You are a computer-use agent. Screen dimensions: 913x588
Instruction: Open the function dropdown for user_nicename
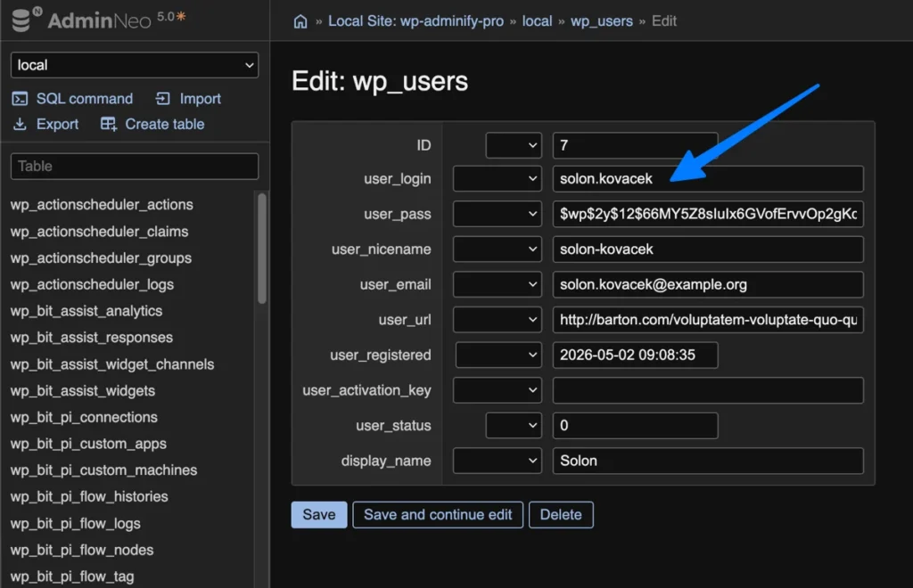click(x=498, y=249)
